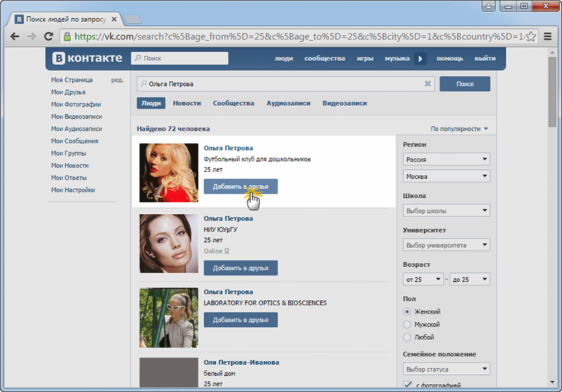Bookmark this page with star icon
Image resolution: width=562 pixels, height=392 pixels.
530,36
